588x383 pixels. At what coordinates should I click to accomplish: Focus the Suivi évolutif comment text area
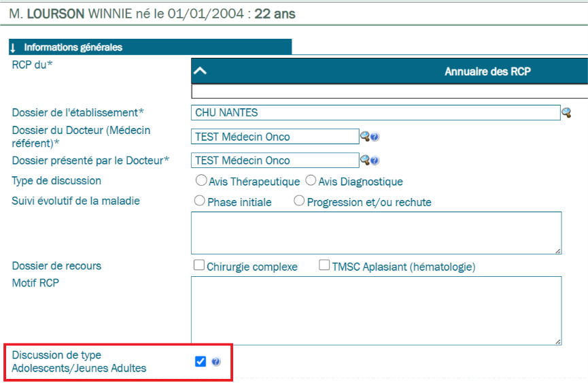point(376,233)
